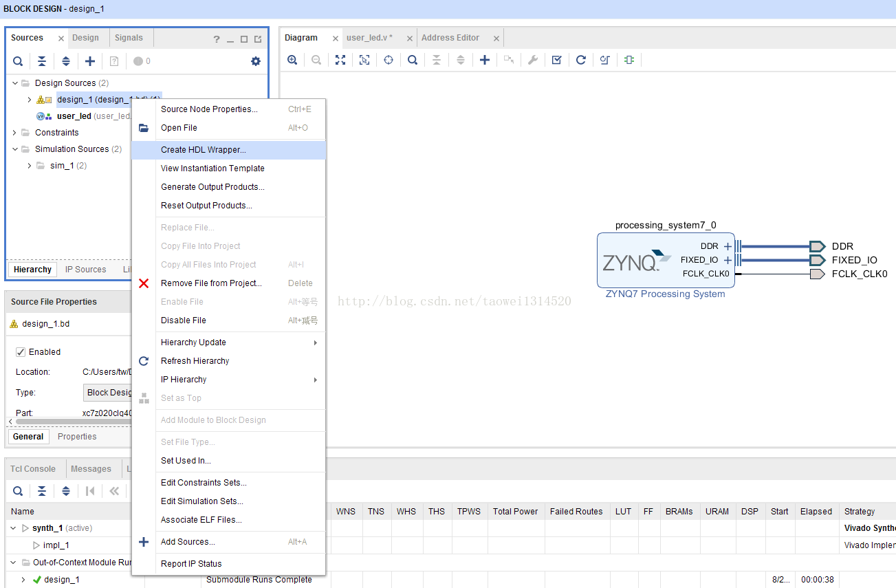Close the Address Editor tab
This screenshot has width=896, height=588.
coord(496,39)
